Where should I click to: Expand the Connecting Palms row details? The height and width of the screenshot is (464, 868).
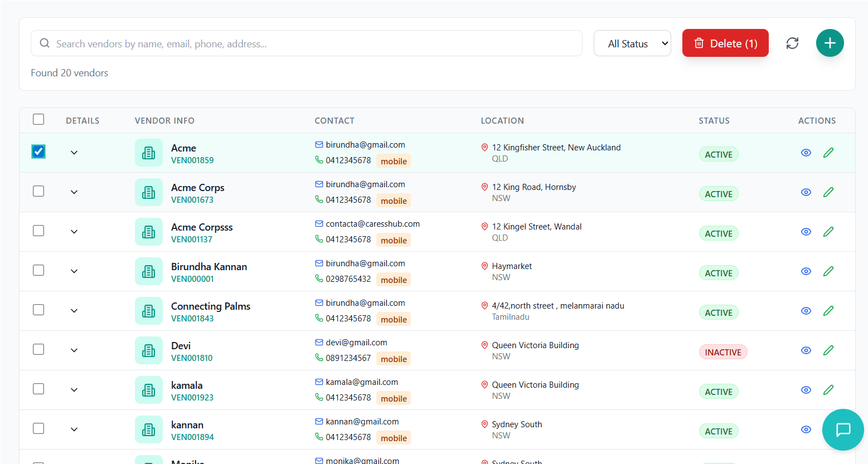click(x=74, y=310)
